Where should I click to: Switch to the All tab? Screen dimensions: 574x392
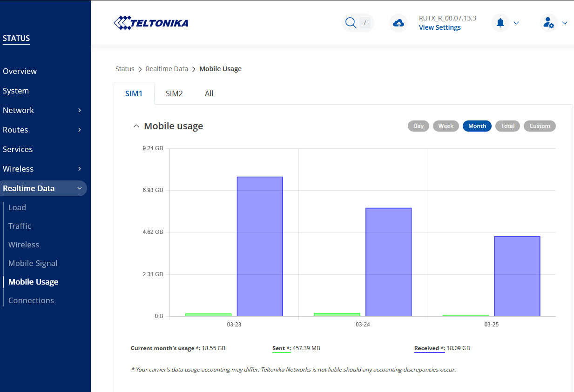pos(209,93)
